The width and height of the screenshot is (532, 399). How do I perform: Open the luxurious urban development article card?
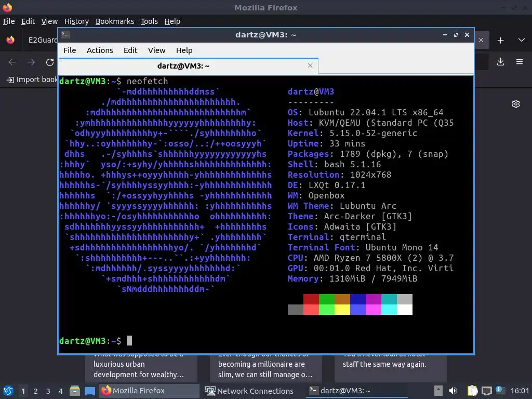(x=141, y=368)
